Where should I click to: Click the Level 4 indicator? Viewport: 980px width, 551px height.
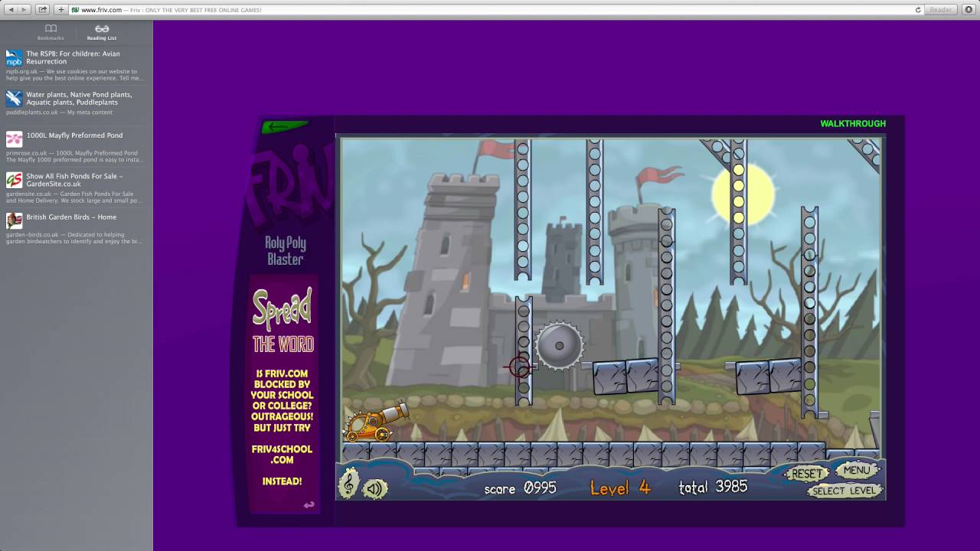click(620, 487)
